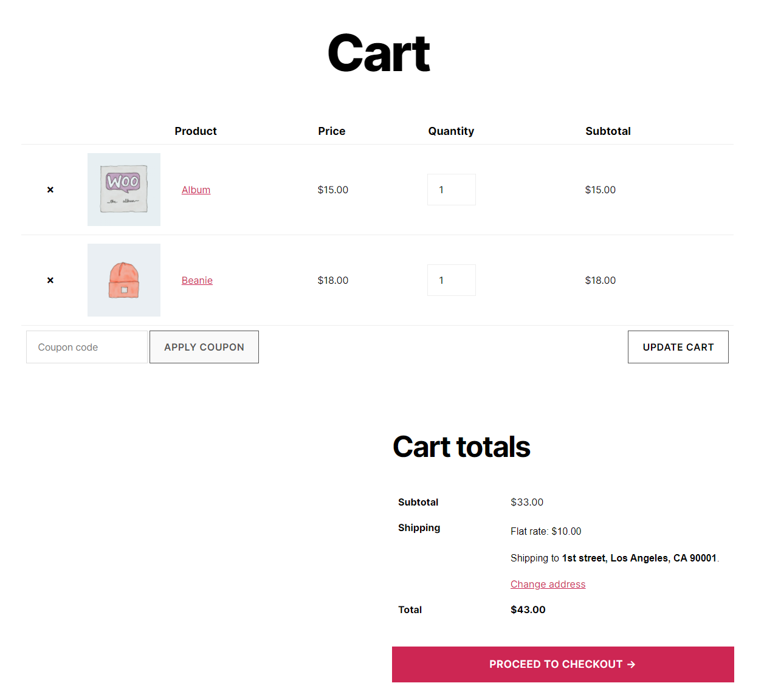Click the Apply Coupon button
This screenshot has width=764, height=700.
[204, 347]
